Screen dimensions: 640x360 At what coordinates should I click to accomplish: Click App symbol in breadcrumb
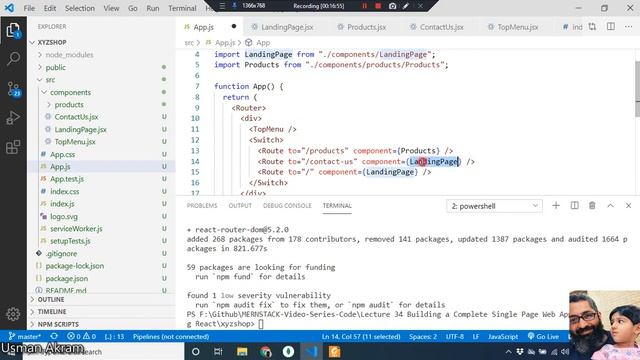263,42
